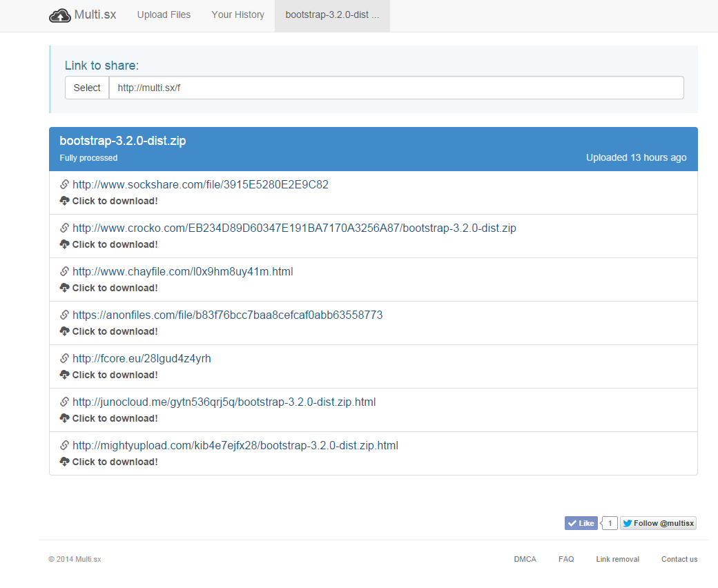The height and width of the screenshot is (588, 718).
Task: Click the cloud download icon under the crocko link
Action: point(65,244)
